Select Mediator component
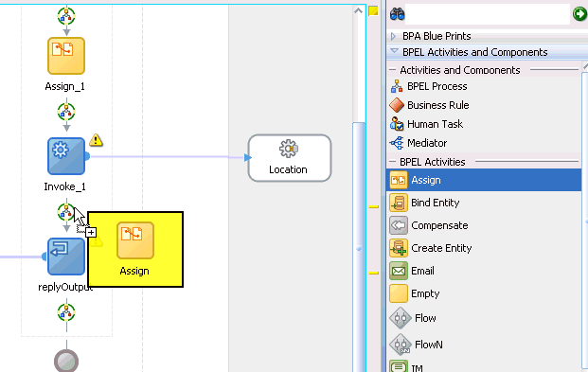Screen dimensions: 588x372 coord(419,143)
